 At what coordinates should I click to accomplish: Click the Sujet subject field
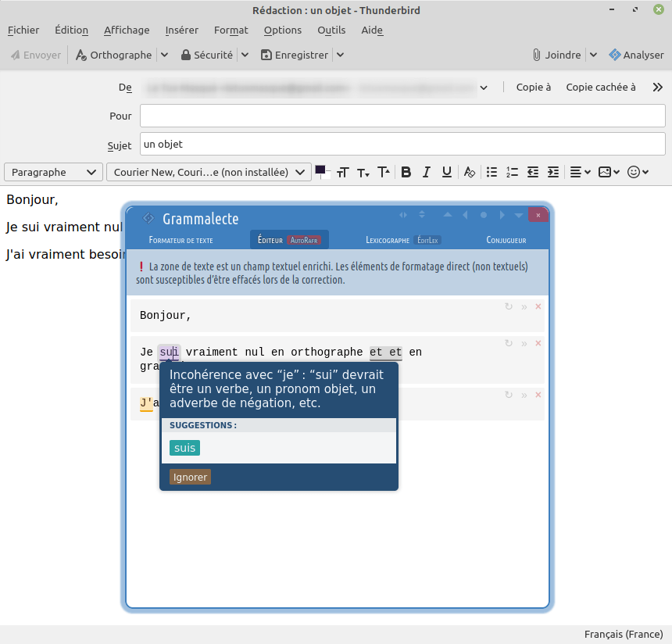coord(402,144)
